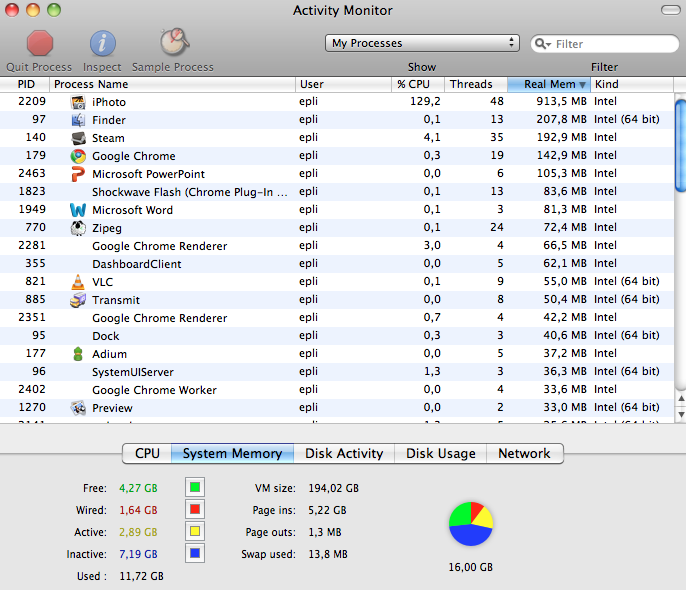Select the iPhoto app icon
The image size is (686, 590).
78,102
